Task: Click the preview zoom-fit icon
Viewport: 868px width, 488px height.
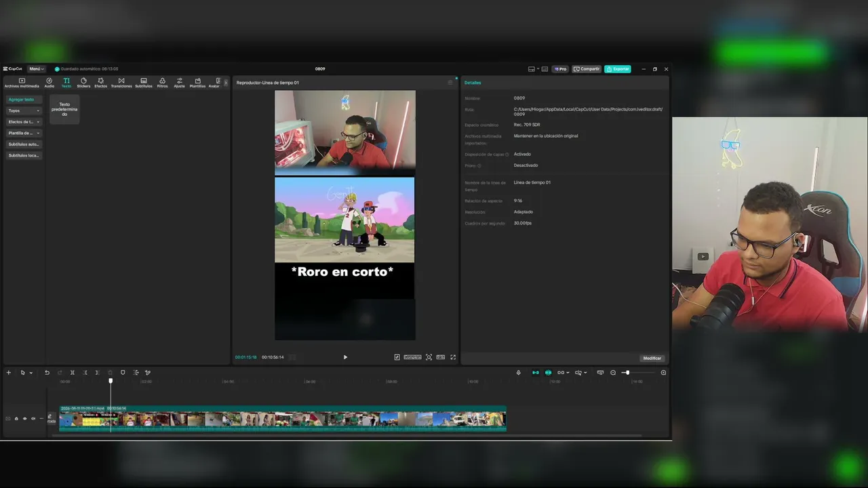Action: [429, 357]
